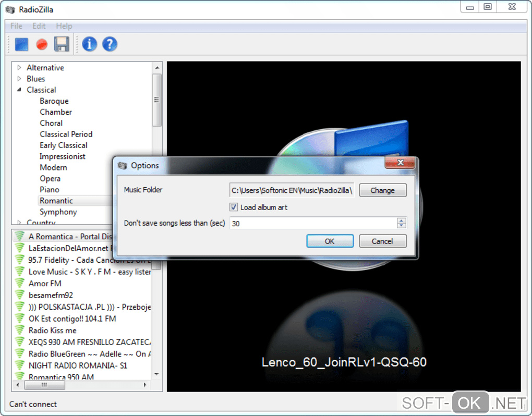Click the blue stop button in toolbar
Image resolution: width=532 pixels, height=416 pixels.
21,44
